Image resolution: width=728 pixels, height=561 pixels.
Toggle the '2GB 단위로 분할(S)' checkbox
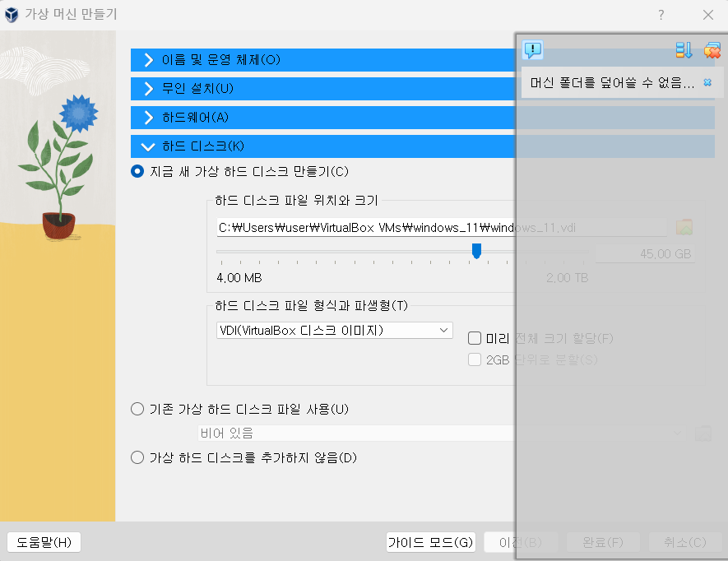(x=475, y=360)
